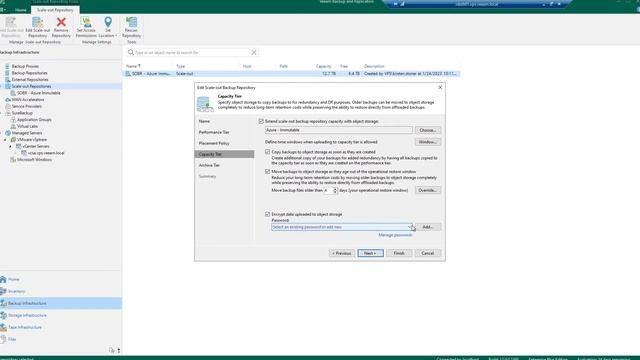This screenshot has width=640, height=360.
Task: Collapse the Managed Servers tree node
Action: point(1,133)
